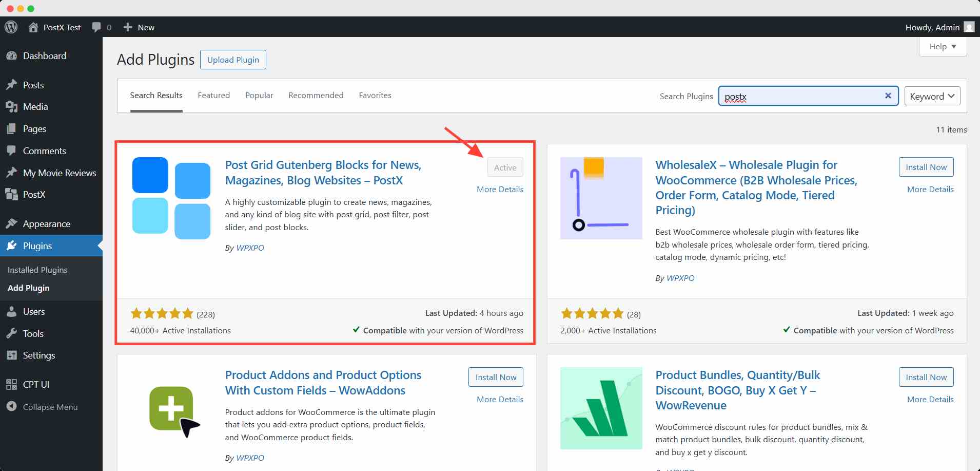This screenshot has width=980, height=471.
Task: Open the New content menu
Action: tap(139, 27)
